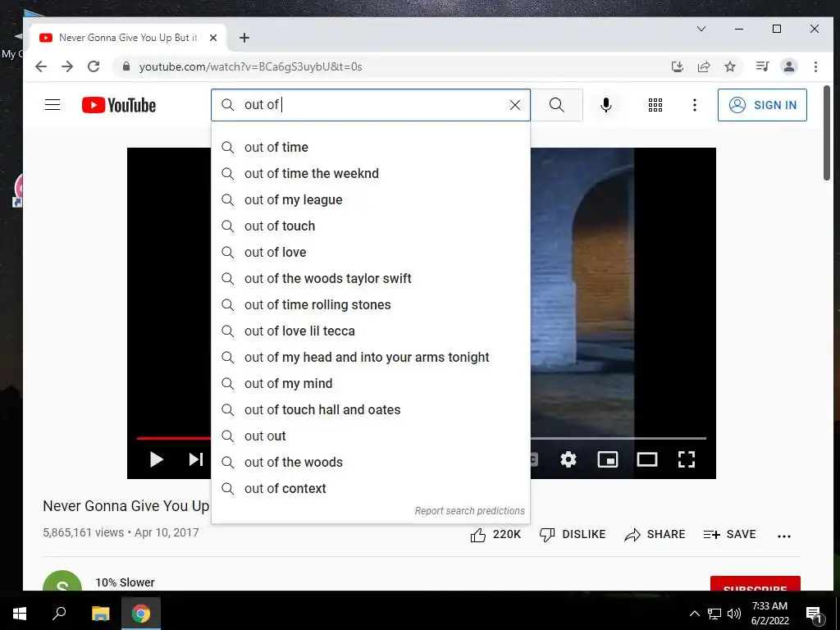Select suggestion "out of love lil tecca"
Screen dimensions: 840x630
click(x=371, y=331)
